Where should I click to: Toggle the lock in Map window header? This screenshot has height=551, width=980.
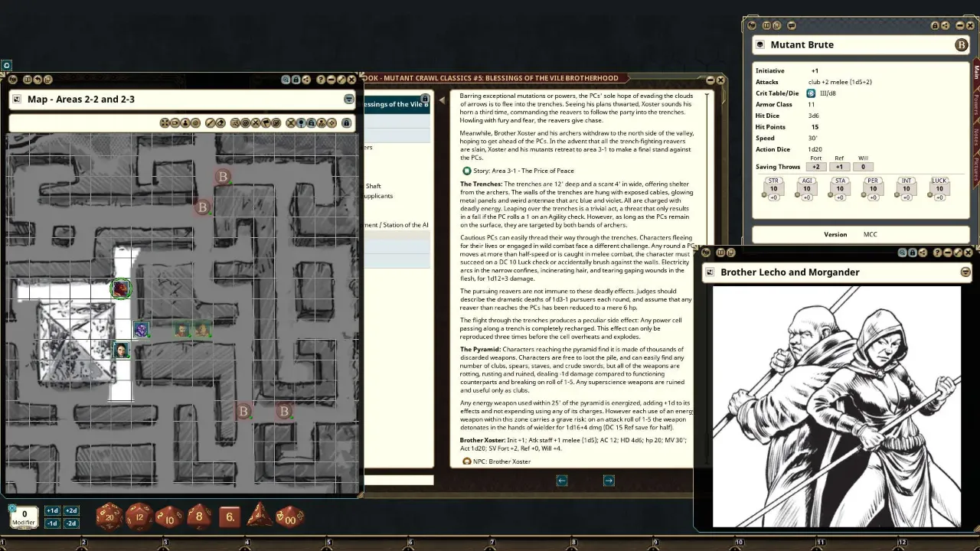coord(296,80)
